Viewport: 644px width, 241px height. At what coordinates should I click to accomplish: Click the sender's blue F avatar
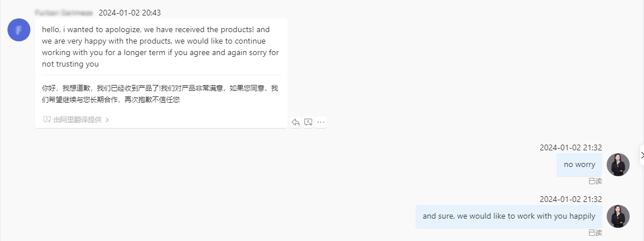[19, 30]
